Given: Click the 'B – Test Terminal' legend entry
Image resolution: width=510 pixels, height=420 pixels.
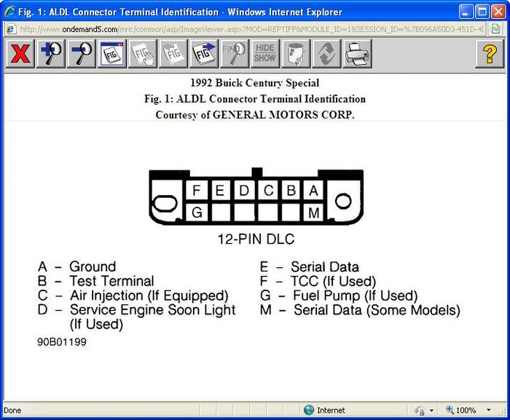Looking at the screenshot, I should click(96, 281).
